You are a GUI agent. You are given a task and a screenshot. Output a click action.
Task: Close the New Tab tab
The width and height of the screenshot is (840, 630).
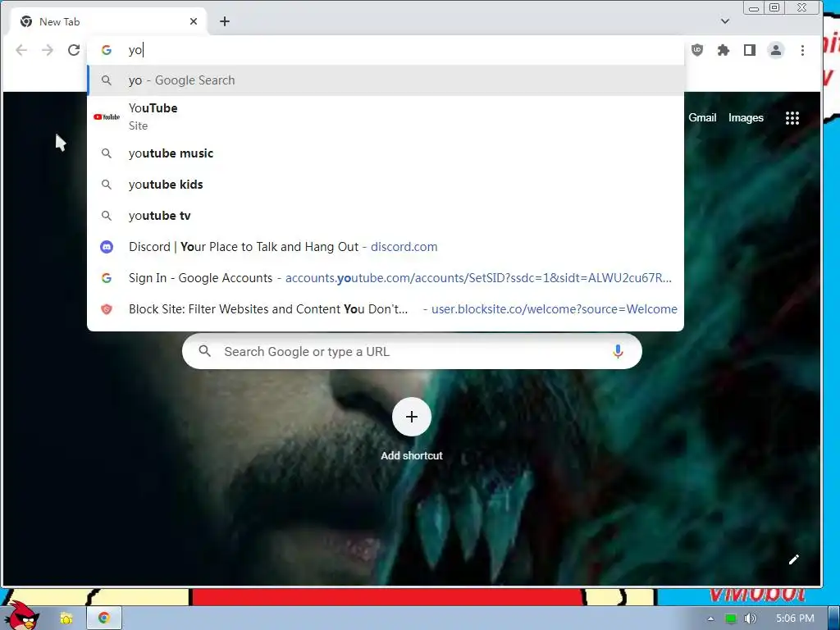[194, 21]
